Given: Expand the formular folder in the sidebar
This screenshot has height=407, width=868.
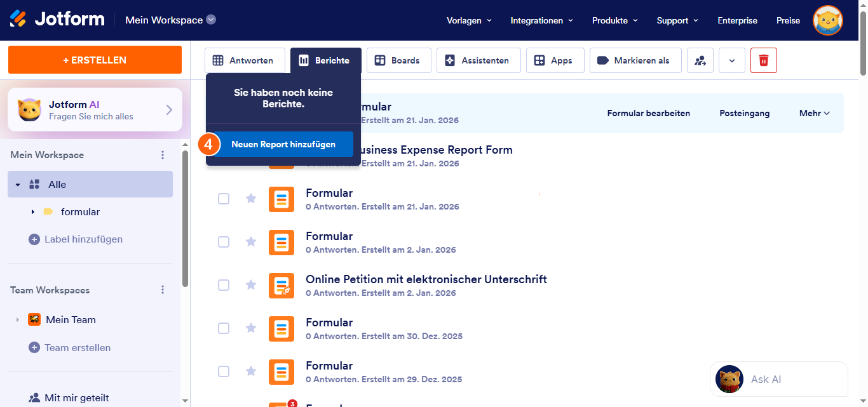Looking at the screenshot, I should point(34,211).
